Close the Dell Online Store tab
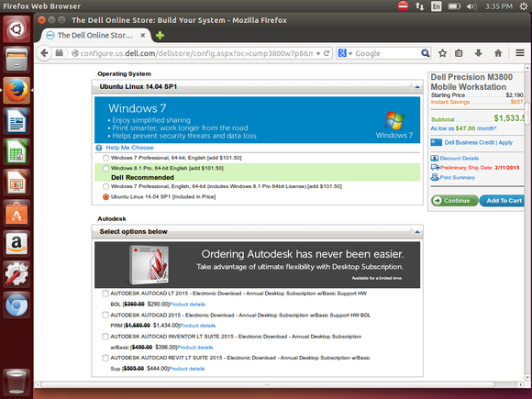The height and width of the screenshot is (399, 532). coord(143,35)
